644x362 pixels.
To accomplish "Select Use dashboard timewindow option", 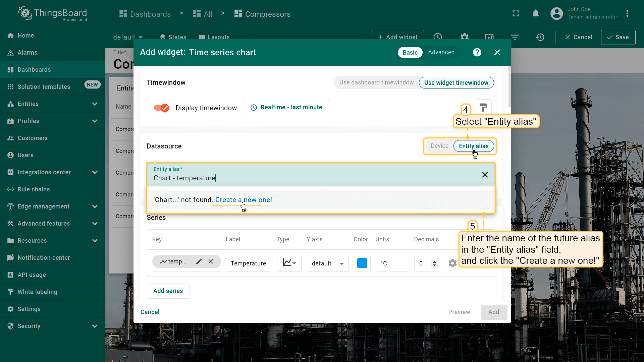I will pos(376,82).
